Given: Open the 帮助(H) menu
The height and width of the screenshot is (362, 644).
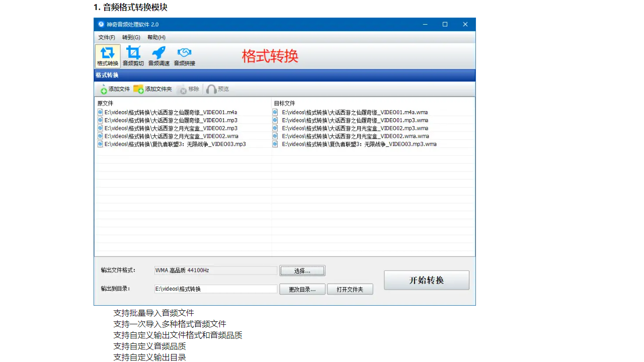Looking at the screenshot, I should [155, 37].
